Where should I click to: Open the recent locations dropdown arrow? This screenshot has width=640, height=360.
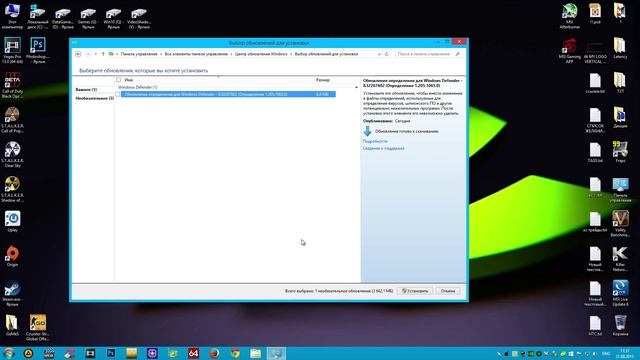point(96,54)
